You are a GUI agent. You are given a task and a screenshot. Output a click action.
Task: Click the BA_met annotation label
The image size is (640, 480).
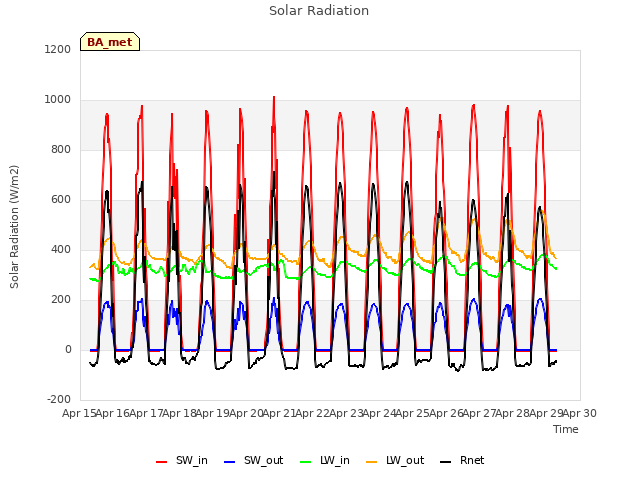pyautogui.click(x=110, y=42)
